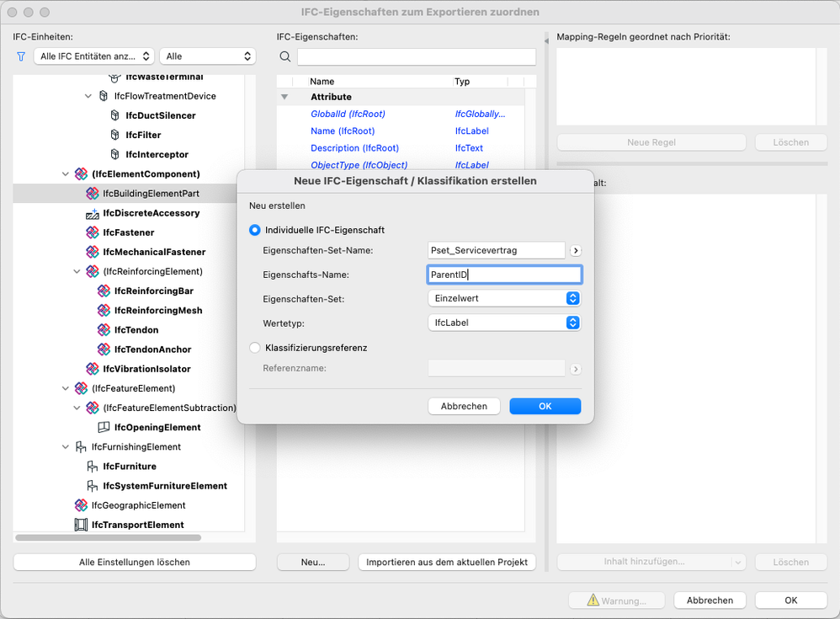
Task: Click the IfcFurnishingElement icon
Action: pyautogui.click(x=81, y=446)
